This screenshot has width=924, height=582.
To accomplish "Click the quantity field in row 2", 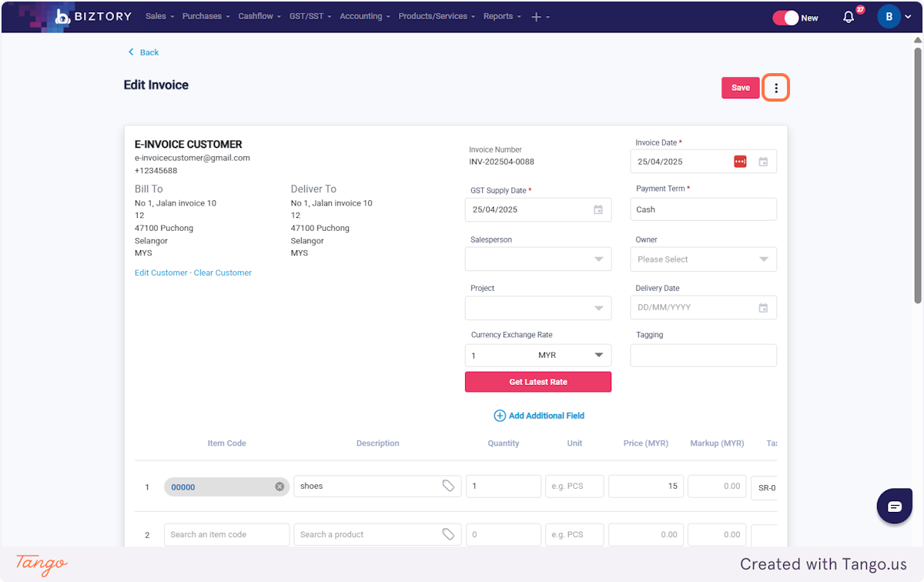I will [x=504, y=534].
